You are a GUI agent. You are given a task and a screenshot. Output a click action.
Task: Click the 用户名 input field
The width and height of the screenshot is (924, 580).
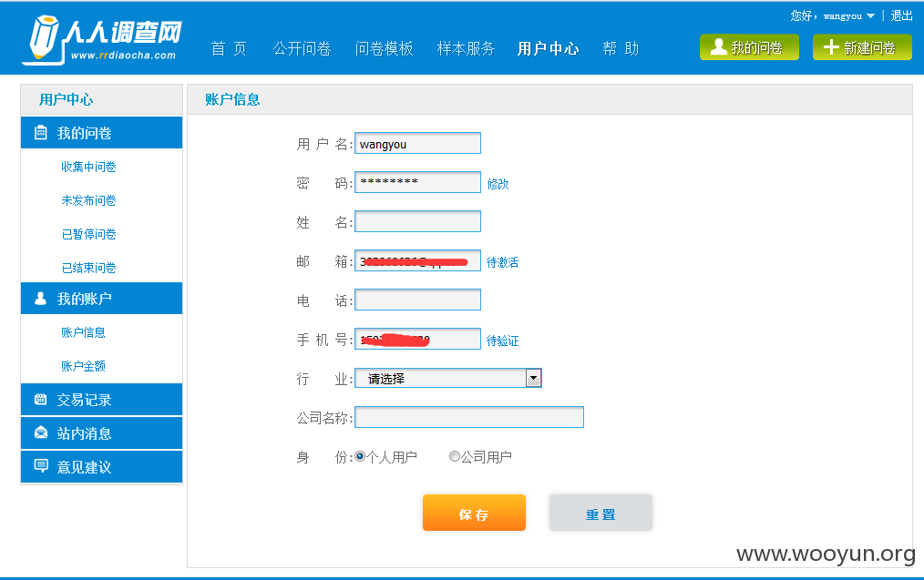(417, 143)
